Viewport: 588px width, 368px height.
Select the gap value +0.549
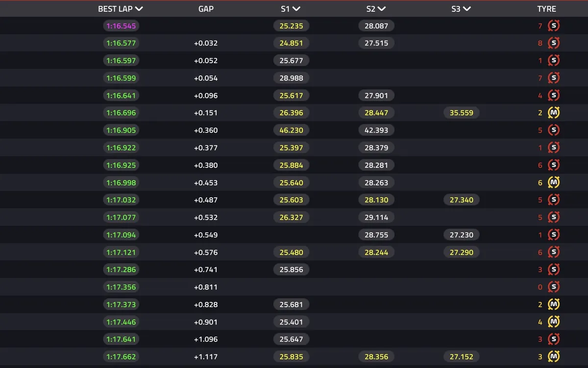(x=206, y=235)
